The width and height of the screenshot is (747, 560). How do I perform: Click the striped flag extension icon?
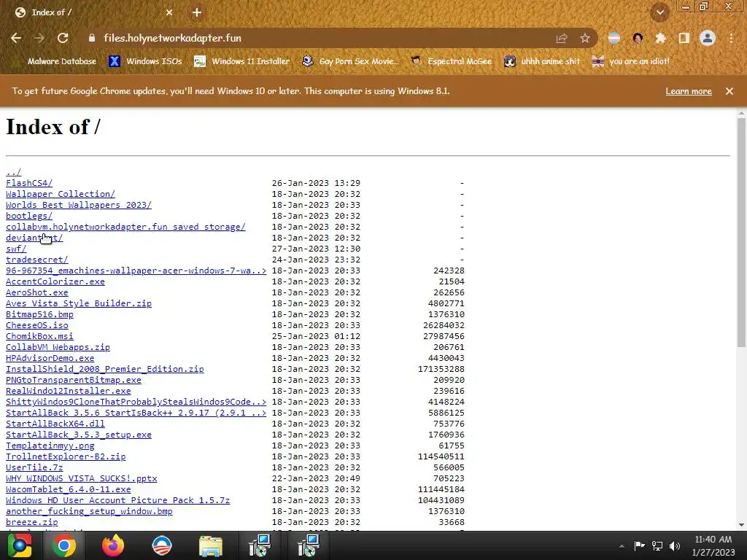click(x=614, y=38)
